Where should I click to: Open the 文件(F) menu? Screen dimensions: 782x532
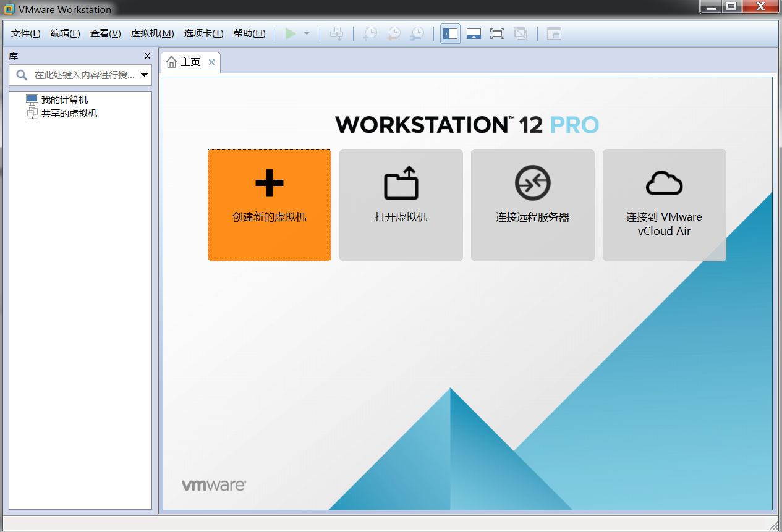tap(26, 33)
